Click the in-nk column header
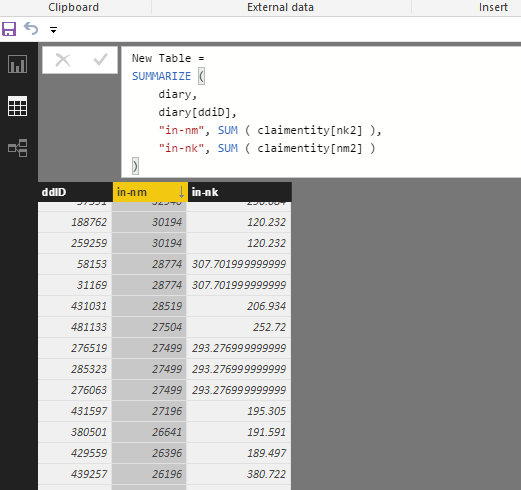Image resolution: width=521 pixels, height=490 pixels. pos(240,192)
